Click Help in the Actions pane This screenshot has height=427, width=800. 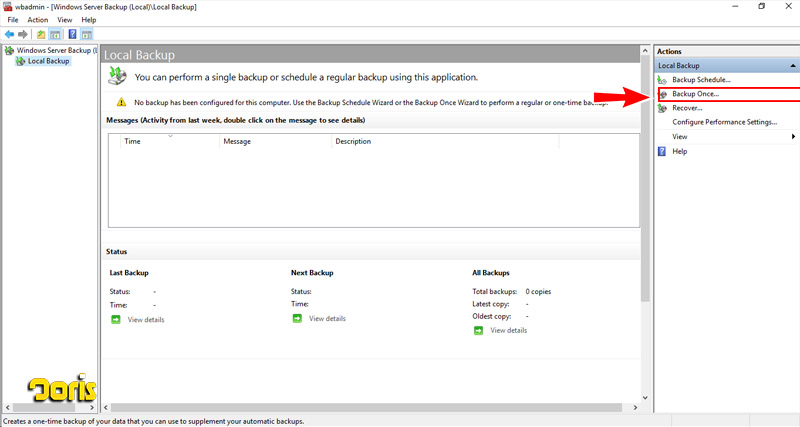coord(680,152)
